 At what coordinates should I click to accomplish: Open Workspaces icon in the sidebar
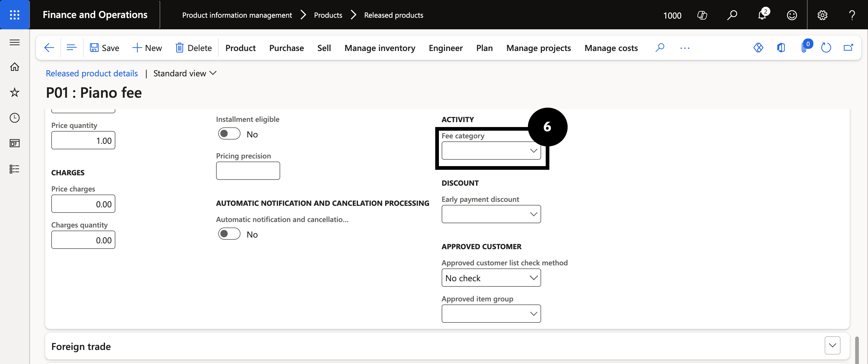click(14, 143)
